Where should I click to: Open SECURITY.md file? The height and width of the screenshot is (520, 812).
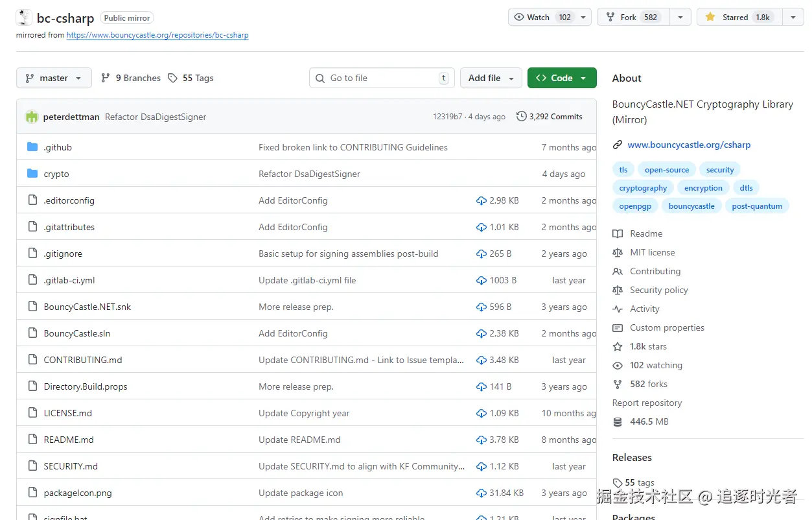[71, 466]
